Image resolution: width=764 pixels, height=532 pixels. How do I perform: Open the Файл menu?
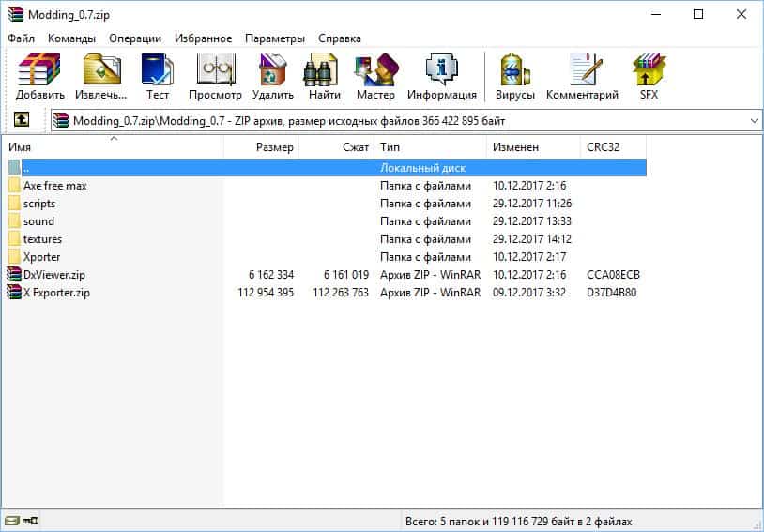[22, 38]
